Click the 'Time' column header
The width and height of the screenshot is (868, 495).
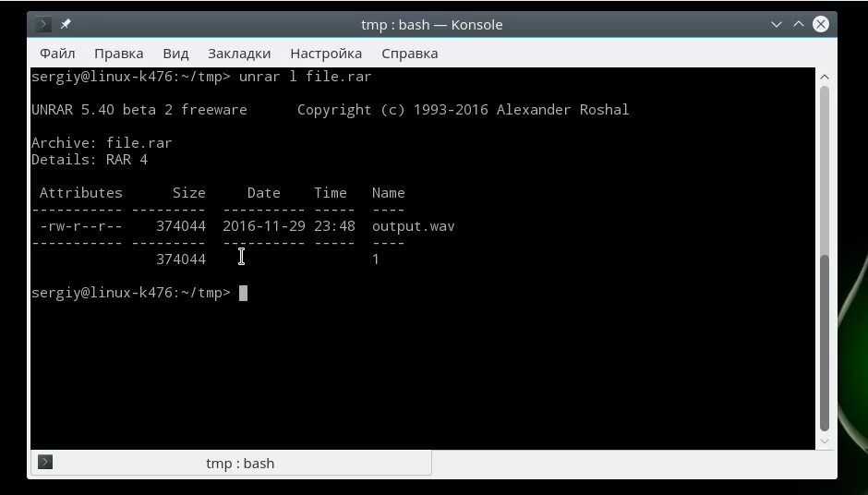point(331,193)
